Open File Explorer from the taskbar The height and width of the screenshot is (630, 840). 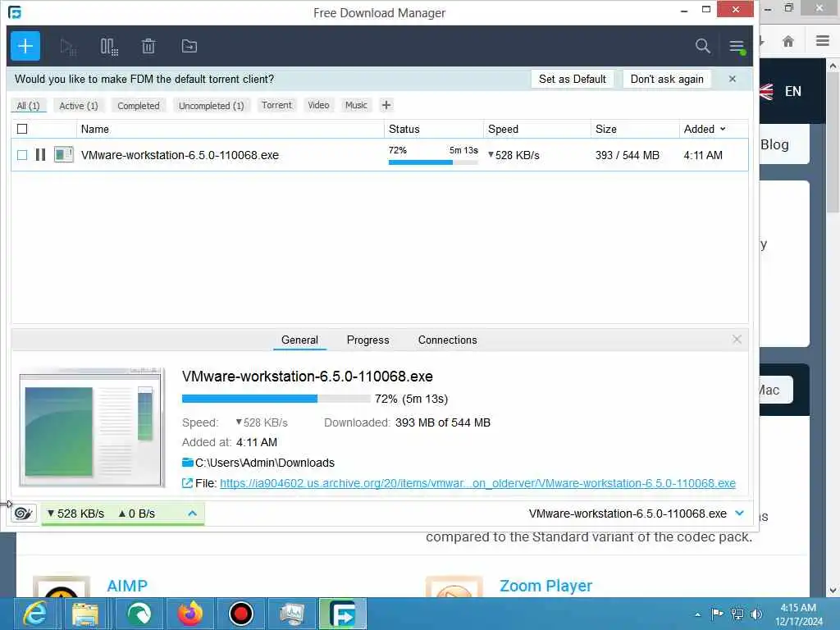[x=85, y=614]
